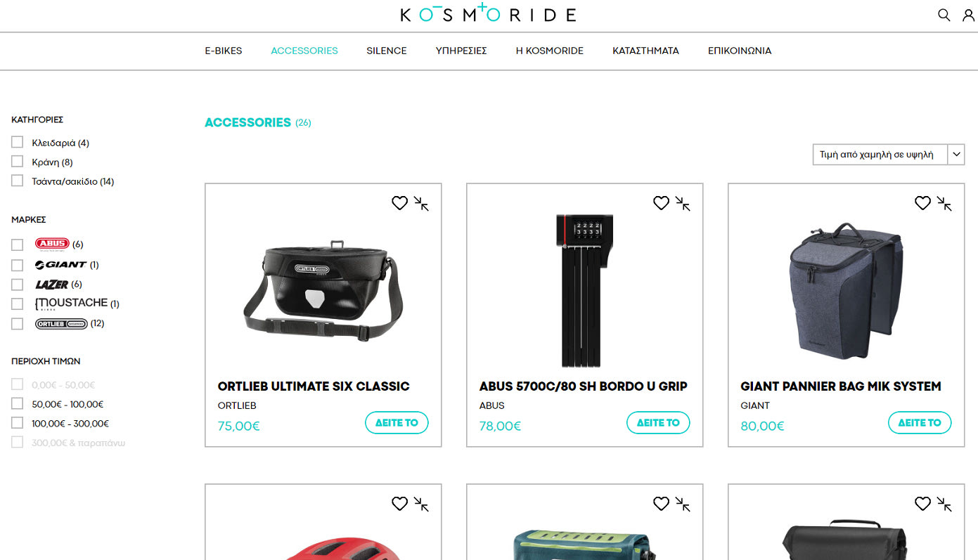Compare the Ortlieb Ultimate Six Classic
This screenshot has height=560, width=978.
[x=421, y=203]
